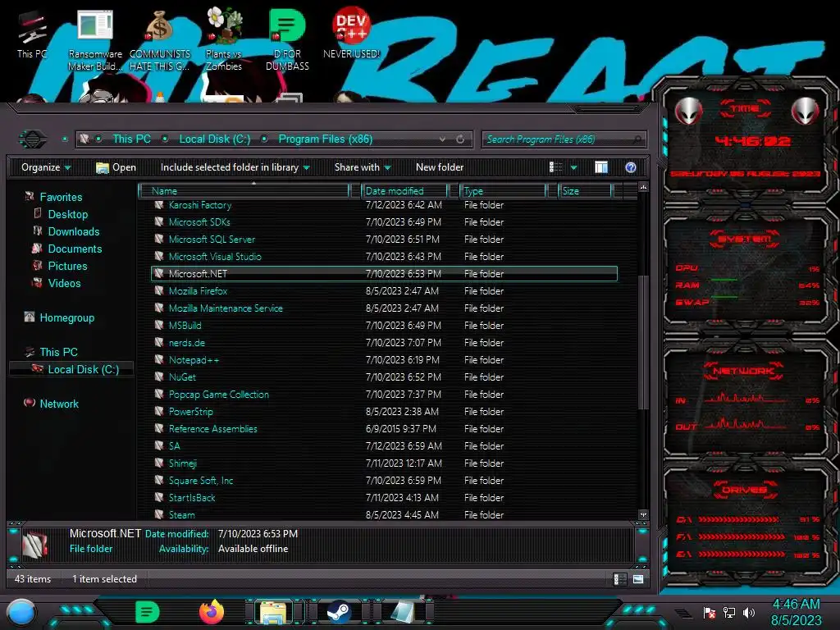Toggle the preview pane icon

pos(601,167)
